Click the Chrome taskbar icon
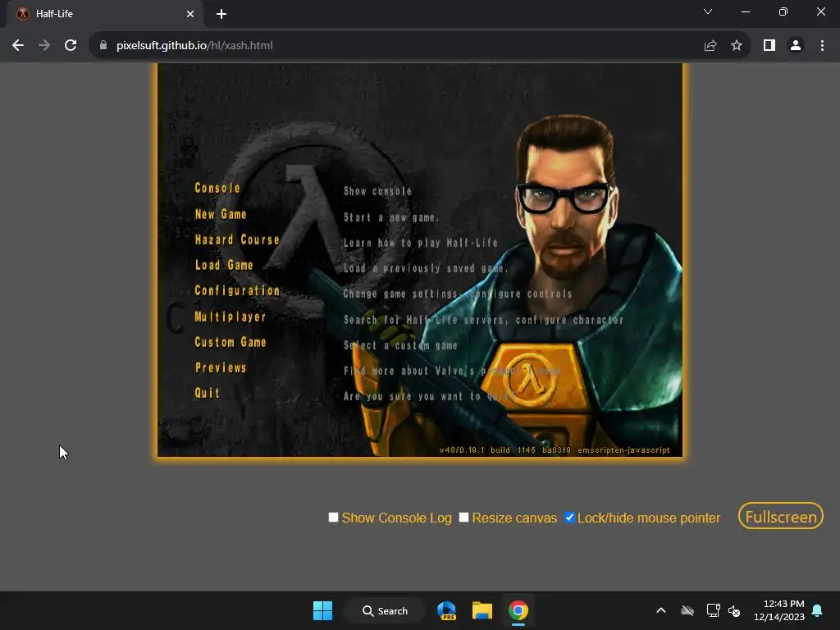Image resolution: width=840 pixels, height=630 pixels. coord(518,610)
